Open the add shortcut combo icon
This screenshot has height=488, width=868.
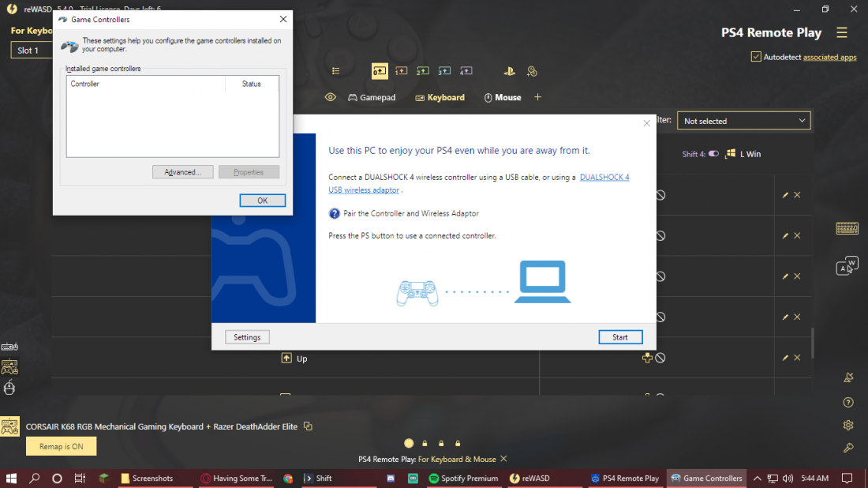point(532,71)
